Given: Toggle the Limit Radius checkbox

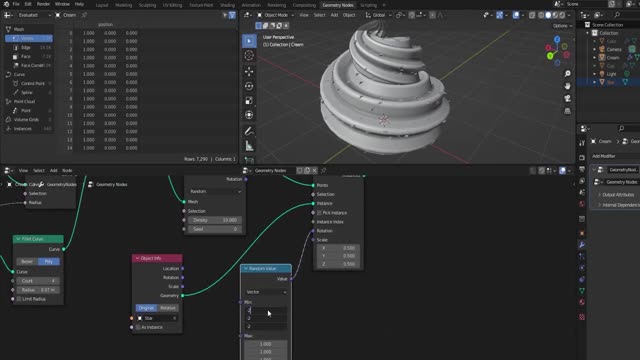Looking at the screenshot, I should pyautogui.click(x=19, y=299).
